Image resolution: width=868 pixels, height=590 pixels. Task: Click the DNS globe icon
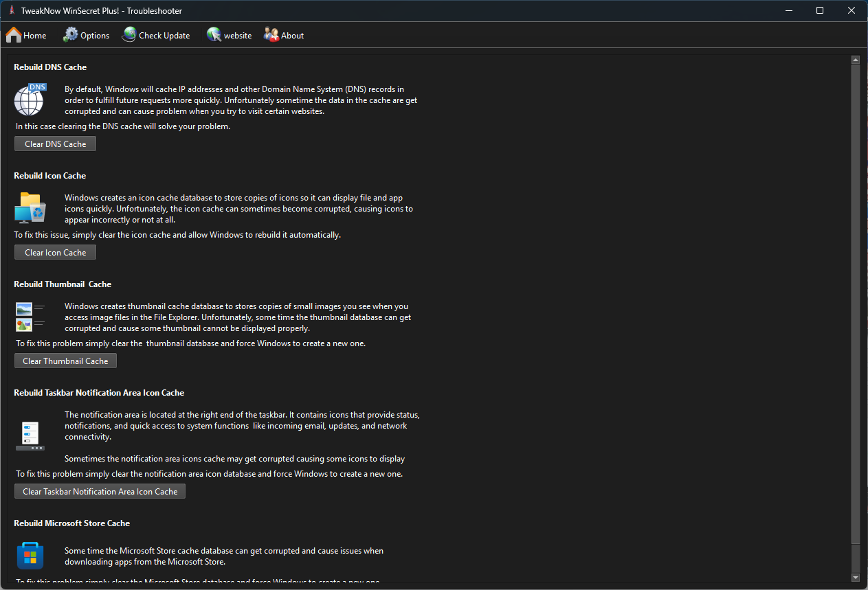click(30, 100)
